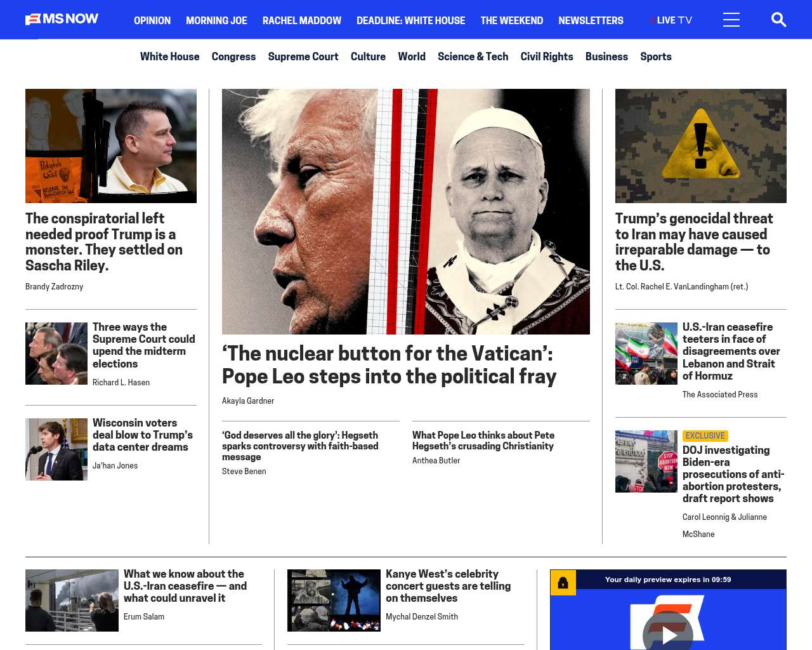Click the red Live TV dot

652,20
